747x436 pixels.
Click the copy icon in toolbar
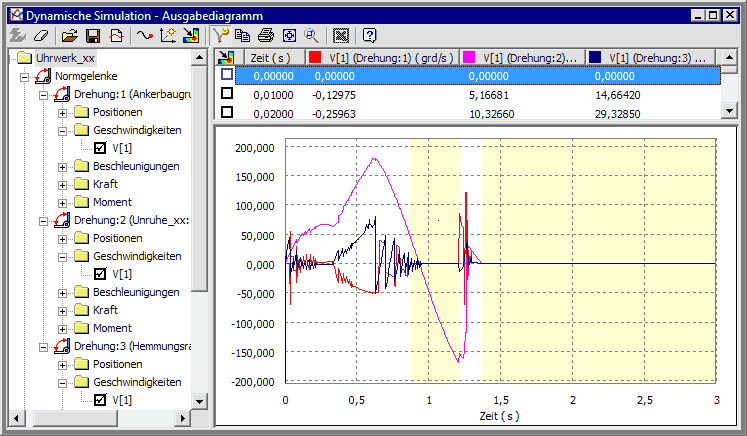click(243, 35)
